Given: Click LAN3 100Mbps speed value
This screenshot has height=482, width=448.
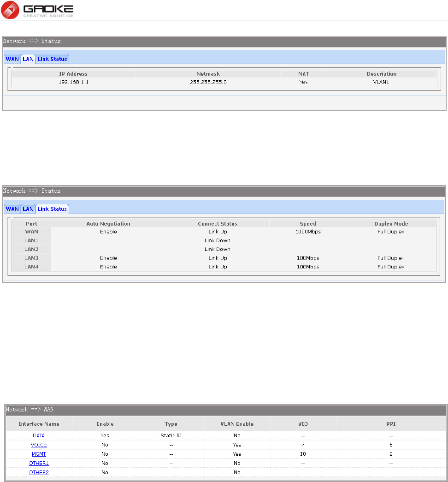Looking at the screenshot, I should (x=308, y=258).
